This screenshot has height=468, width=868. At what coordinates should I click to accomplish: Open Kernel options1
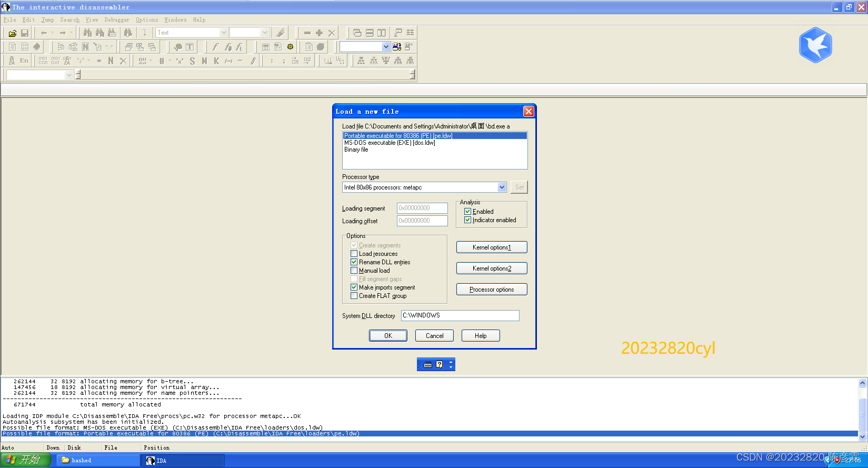pyautogui.click(x=492, y=247)
